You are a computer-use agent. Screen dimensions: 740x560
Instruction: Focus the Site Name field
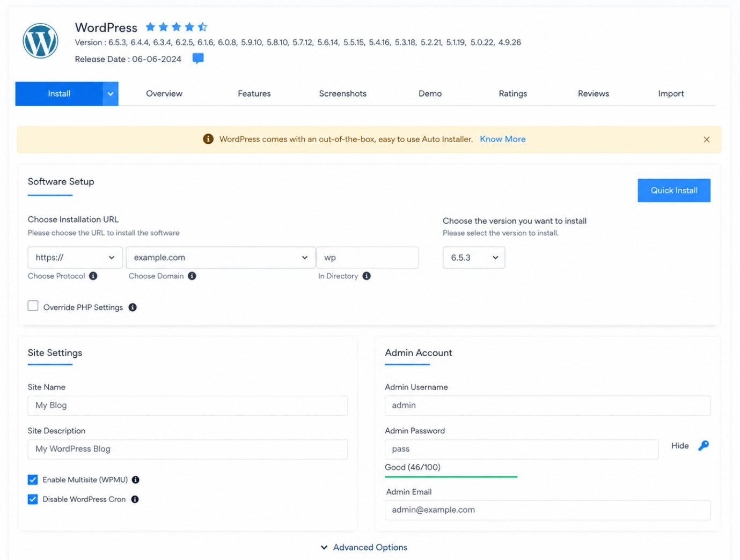188,406
